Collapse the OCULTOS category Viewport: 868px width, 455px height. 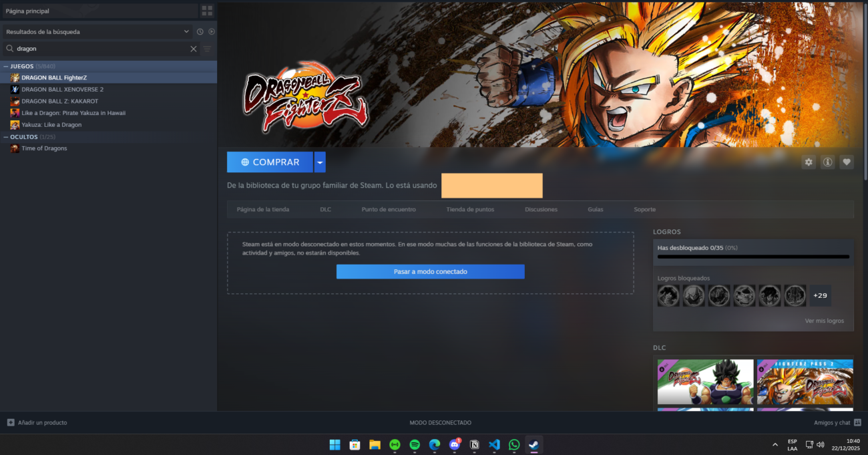point(6,137)
